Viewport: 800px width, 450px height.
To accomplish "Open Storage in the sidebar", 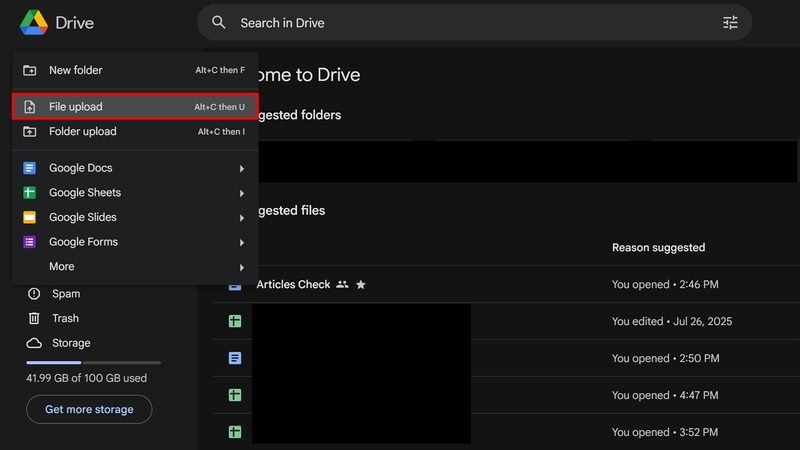I will pos(71,343).
